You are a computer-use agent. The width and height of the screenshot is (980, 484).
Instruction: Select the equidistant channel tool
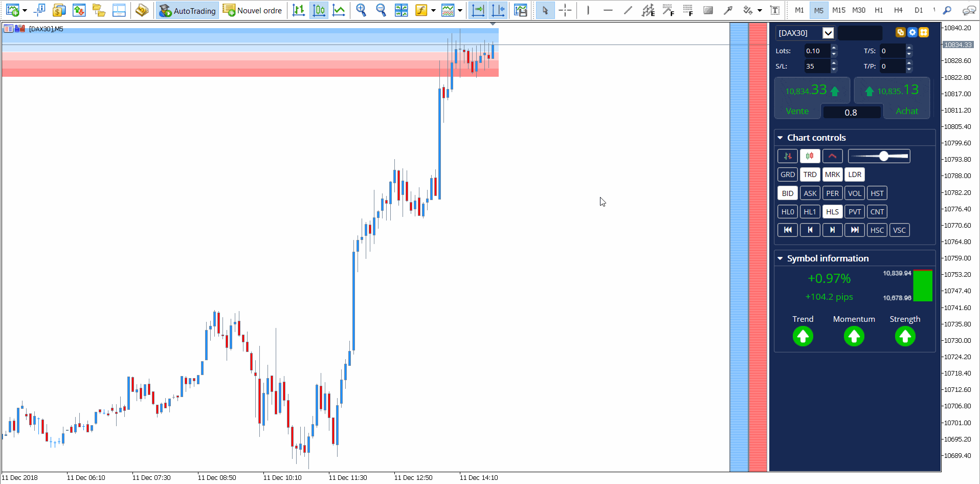coord(648,10)
